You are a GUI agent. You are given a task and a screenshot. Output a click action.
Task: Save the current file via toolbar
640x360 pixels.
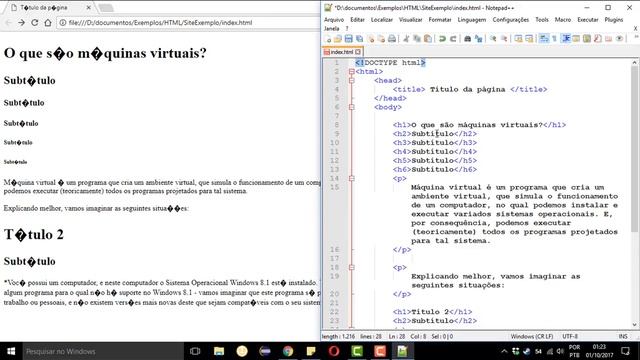[349, 39]
